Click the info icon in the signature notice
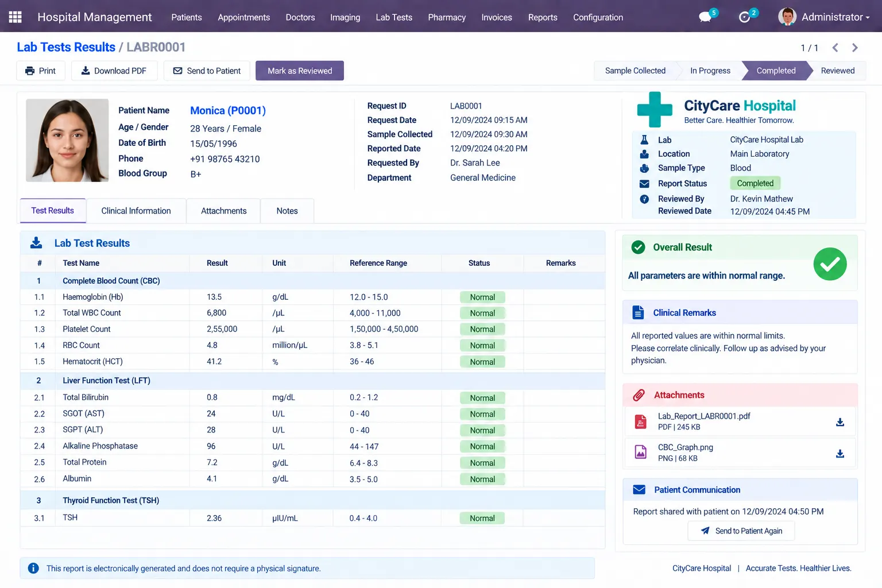The image size is (882, 588). coord(33,568)
